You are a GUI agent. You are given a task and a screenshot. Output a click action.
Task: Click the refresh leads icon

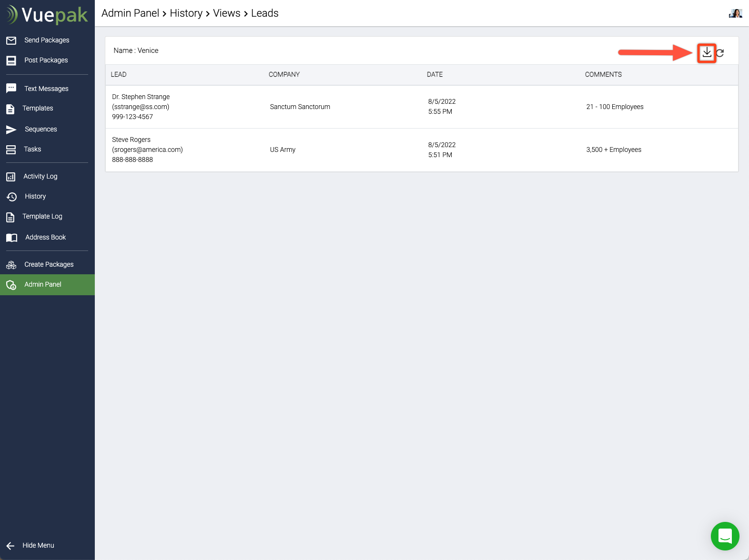click(x=720, y=53)
